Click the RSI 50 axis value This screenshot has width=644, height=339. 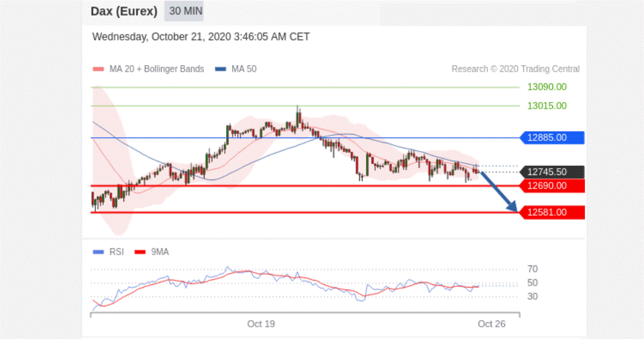pyautogui.click(x=532, y=282)
